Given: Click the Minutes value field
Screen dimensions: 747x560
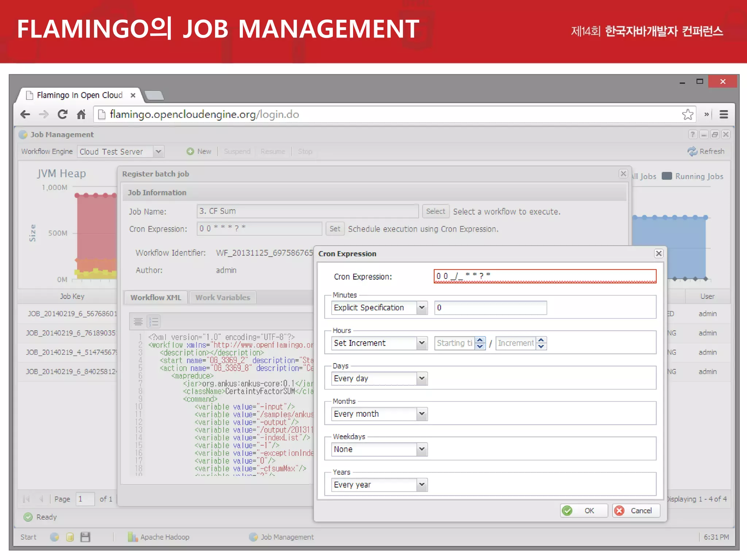Looking at the screenshot, I should [490, 308].
